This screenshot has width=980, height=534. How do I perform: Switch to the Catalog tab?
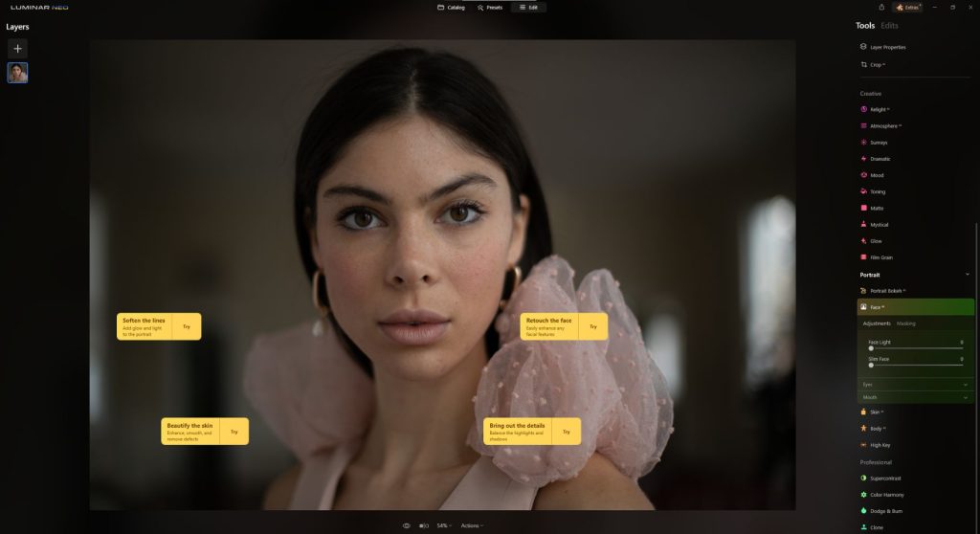click(451, 8)
